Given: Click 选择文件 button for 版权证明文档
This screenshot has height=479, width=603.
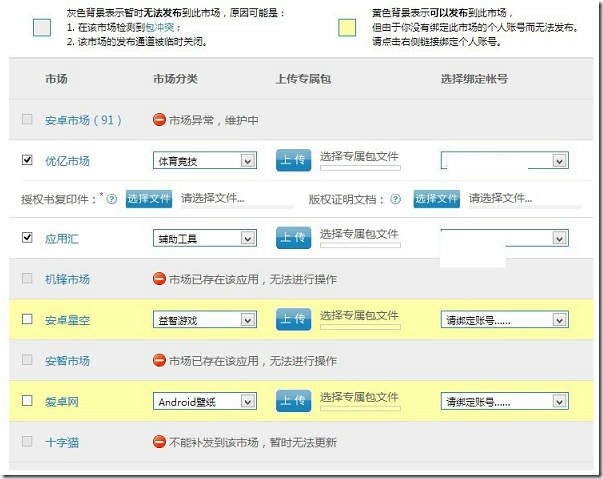Looking at the screenshot, I should [436, 199].
